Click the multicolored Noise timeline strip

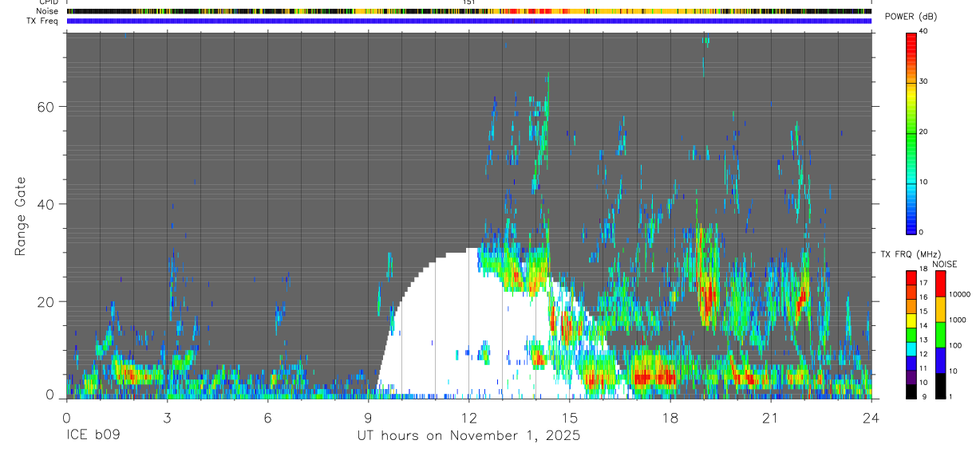click(468, 11)
